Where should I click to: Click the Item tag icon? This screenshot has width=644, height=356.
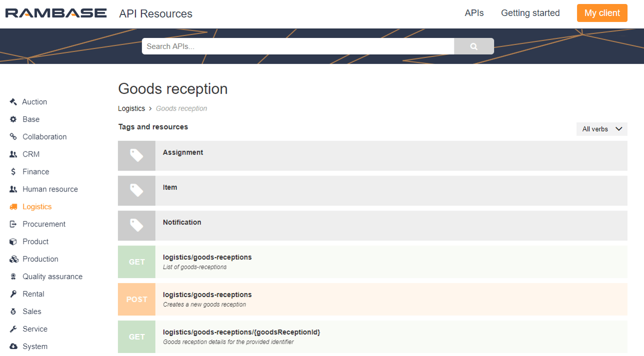[136, 190]
